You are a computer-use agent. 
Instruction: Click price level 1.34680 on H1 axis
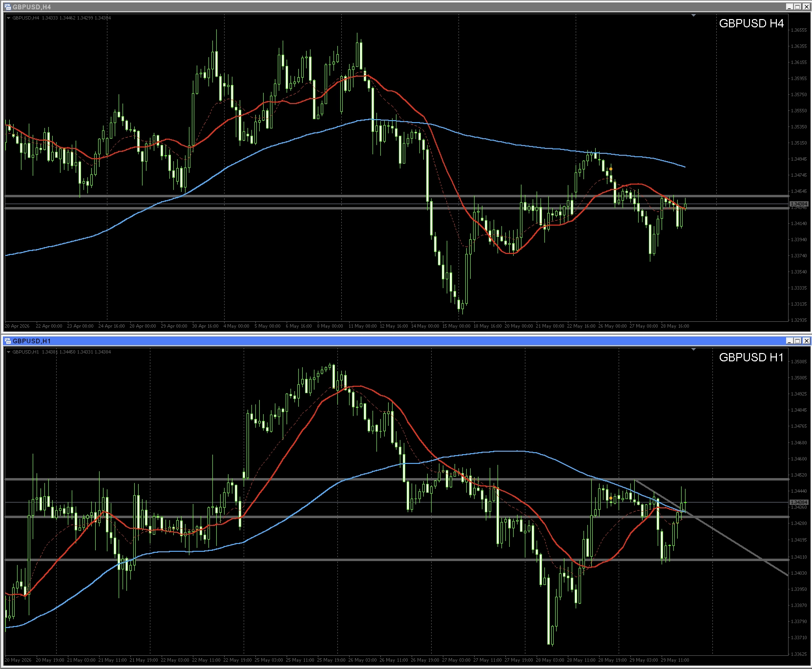(799, 443)
